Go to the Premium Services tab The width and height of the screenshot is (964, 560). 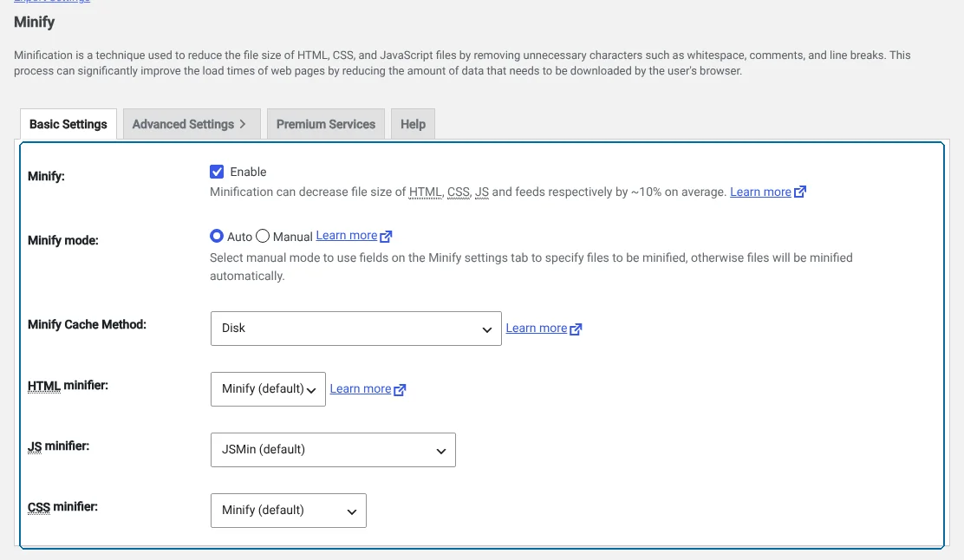[326, 124]
